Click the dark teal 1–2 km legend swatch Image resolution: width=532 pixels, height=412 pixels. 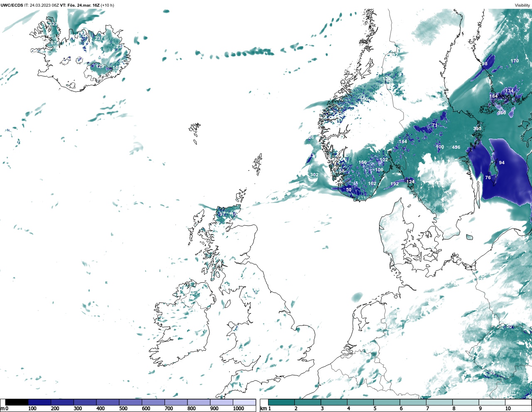click(x=281, y=402)
